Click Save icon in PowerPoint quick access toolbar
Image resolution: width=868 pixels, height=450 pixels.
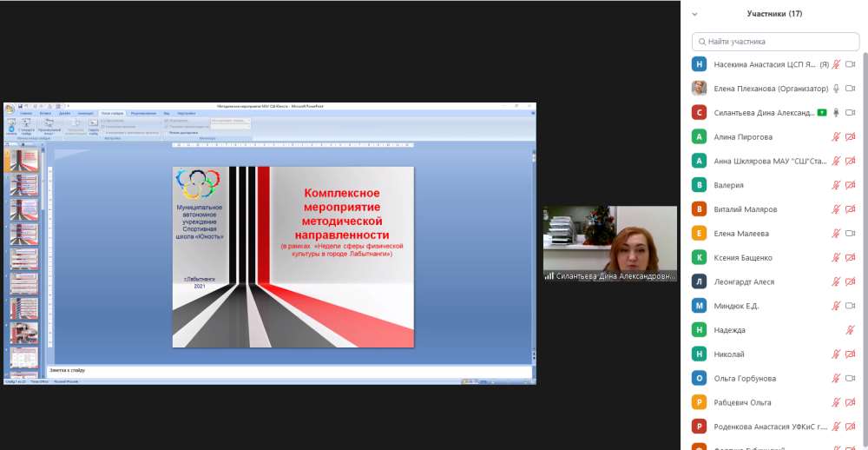[x=21, y=106]
